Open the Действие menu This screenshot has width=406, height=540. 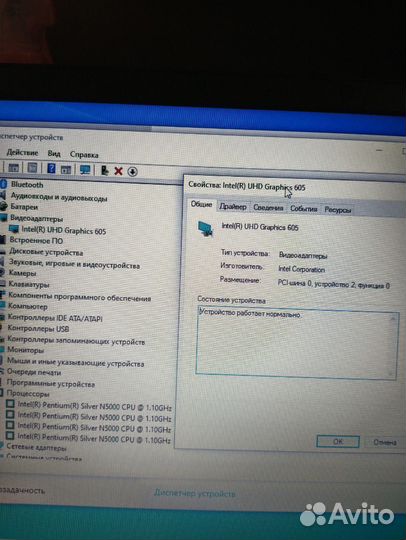(x=22, y=152)
